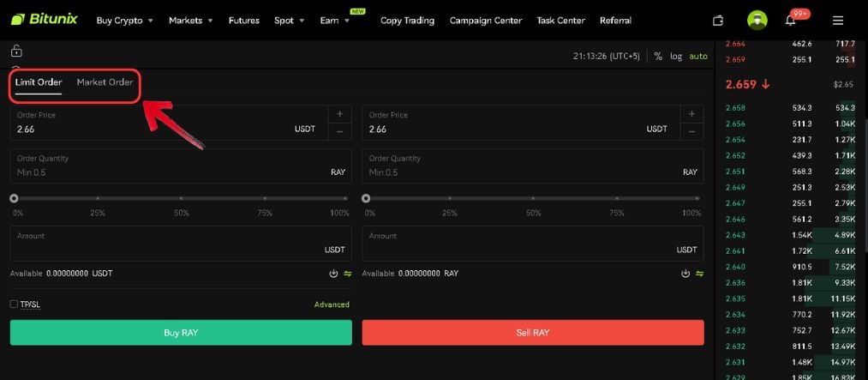
Task: Click deposit icon beside Available RAY
Action: pyautogui.click(x=685, y=274)
